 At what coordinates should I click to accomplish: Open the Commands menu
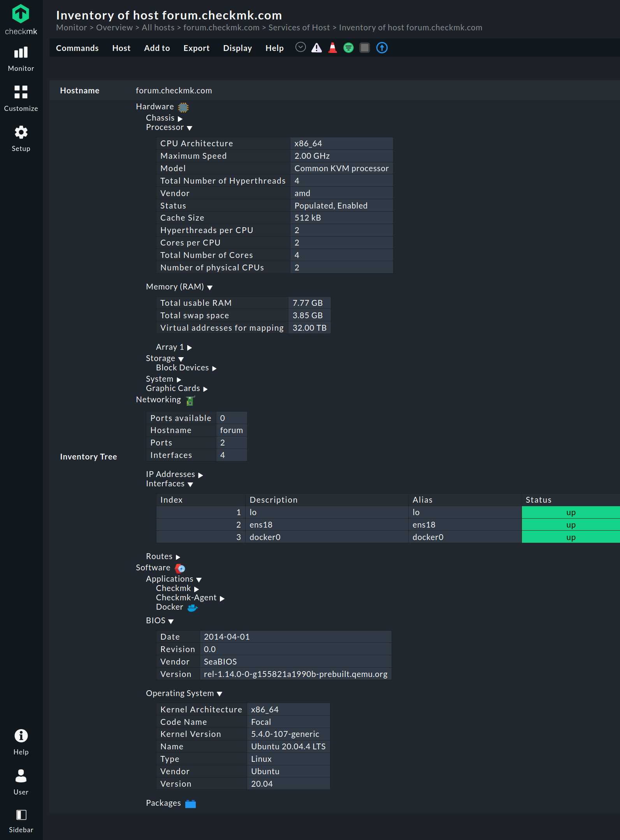click(x=77, y=48)
